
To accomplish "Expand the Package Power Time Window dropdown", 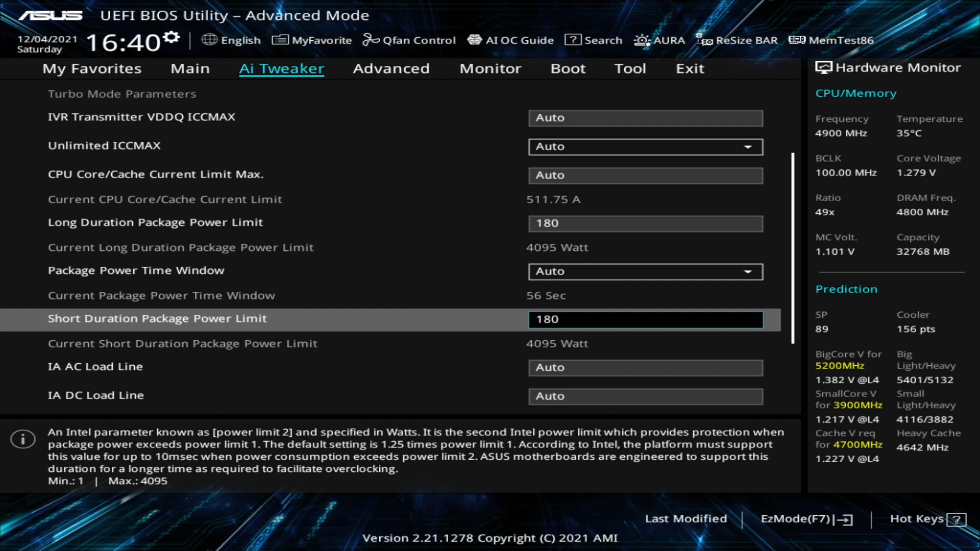I will pyautogui.click(x=646, y=271).
